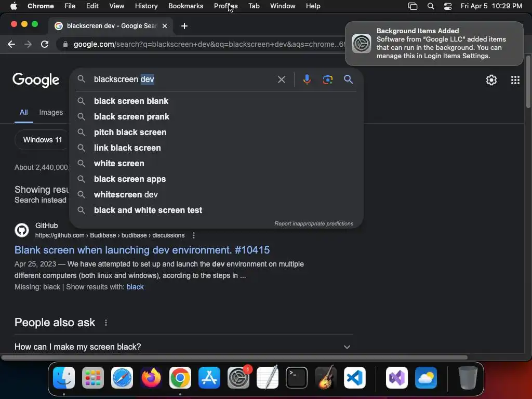
Task: Choose suggestion 'link black screen'
Action: click(x=216, y=148)
